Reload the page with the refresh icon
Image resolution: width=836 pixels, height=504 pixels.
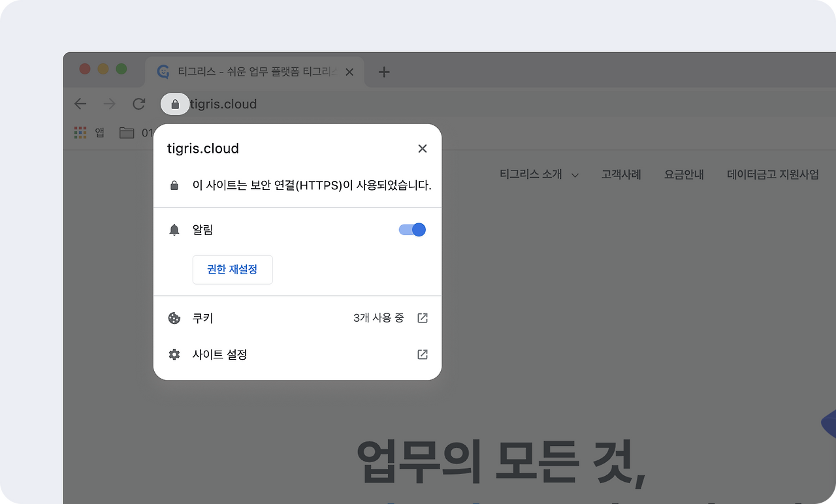point(138,104)
